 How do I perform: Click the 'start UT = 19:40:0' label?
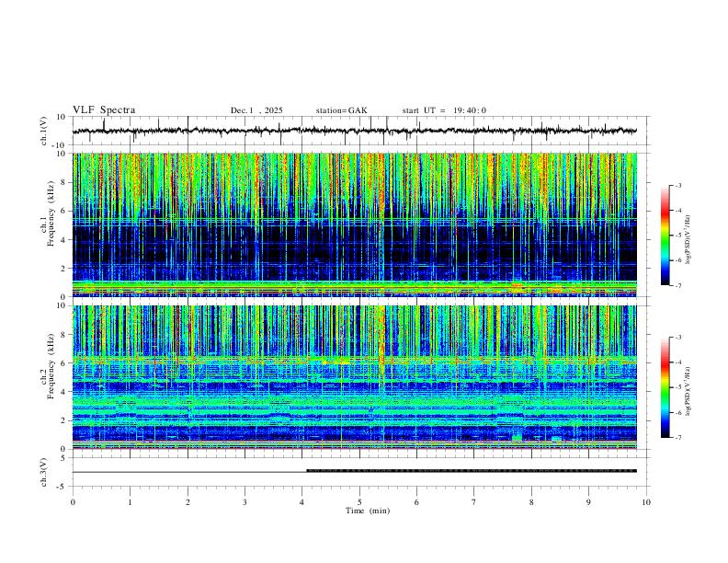coord(444,110)
